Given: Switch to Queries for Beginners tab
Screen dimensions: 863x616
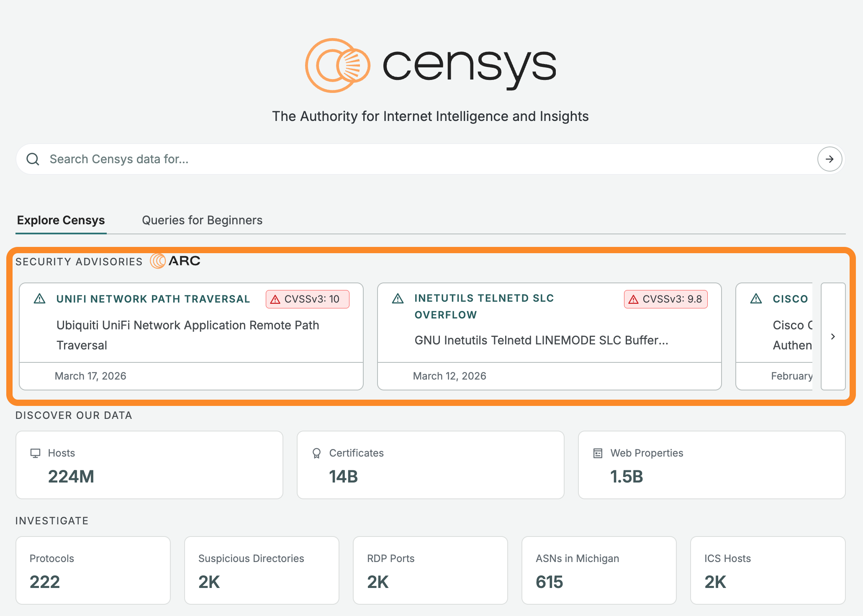Looking at the screenshot, I should (202, 220).
